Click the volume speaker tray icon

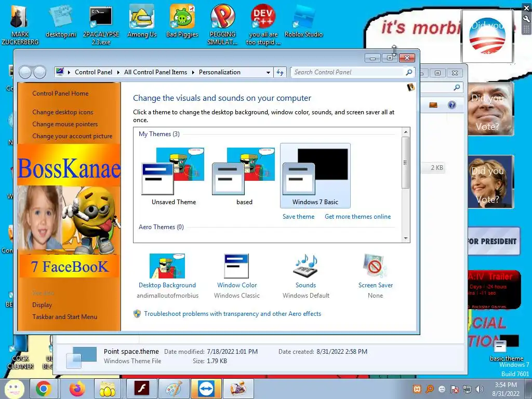point(480,389)
